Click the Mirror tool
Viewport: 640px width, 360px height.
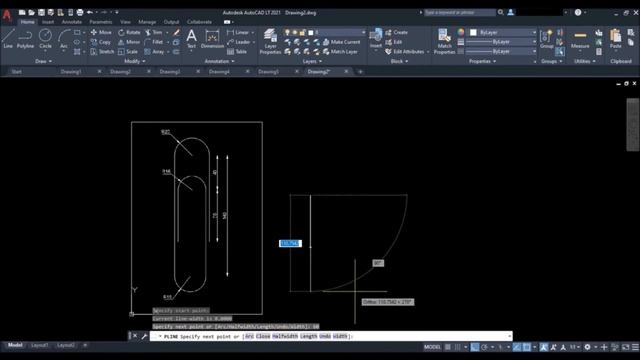pyautogui.click(x=129, y=42)
